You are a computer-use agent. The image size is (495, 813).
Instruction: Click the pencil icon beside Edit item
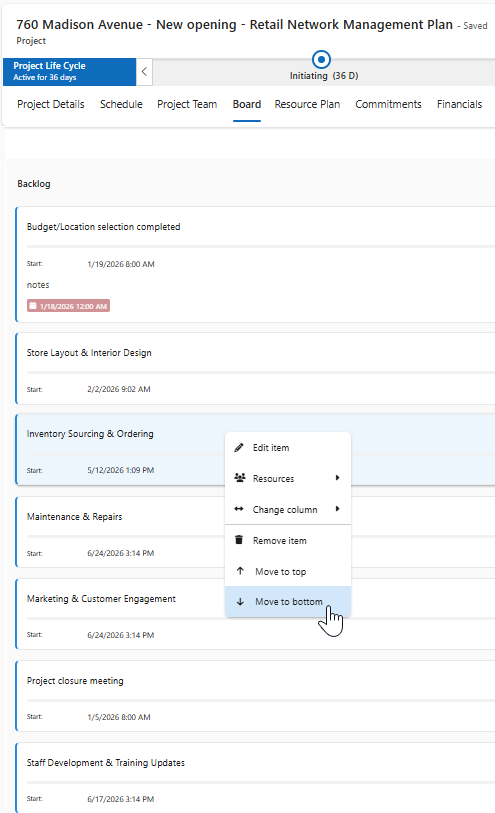click(x=239, y=447)
